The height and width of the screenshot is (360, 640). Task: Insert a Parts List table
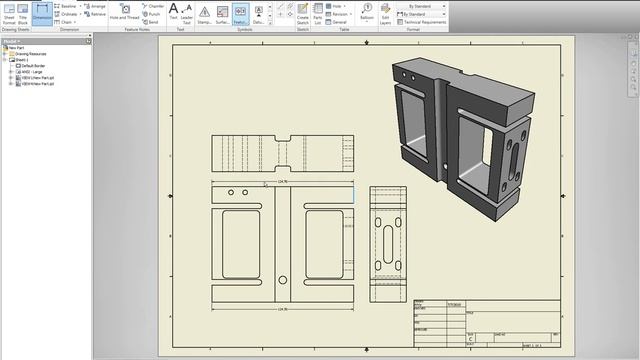point(318,13)
